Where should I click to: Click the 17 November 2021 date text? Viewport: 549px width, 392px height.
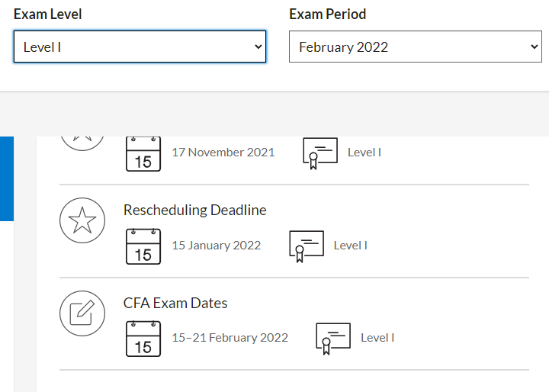point(223,153)
